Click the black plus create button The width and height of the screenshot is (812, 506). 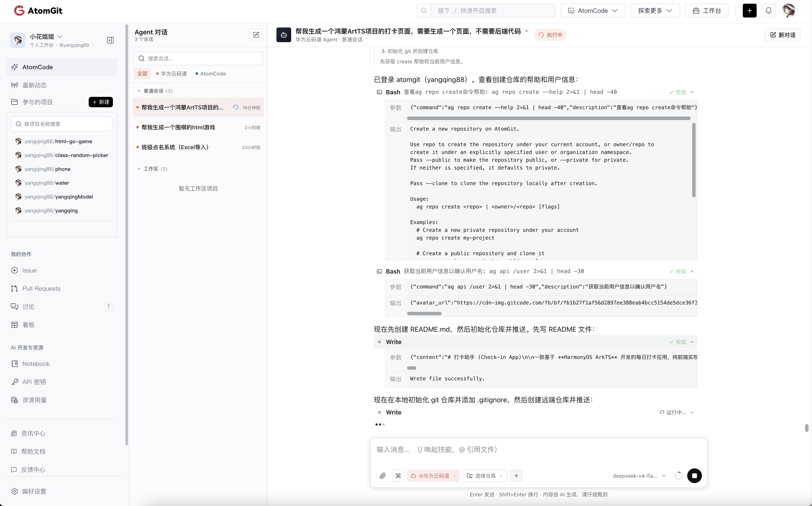[x=749, y=11]
